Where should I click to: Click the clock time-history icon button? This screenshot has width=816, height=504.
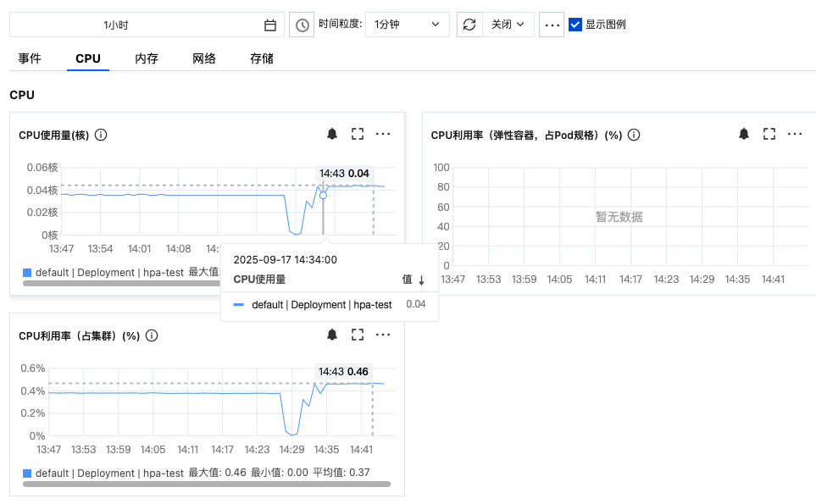[302, 25]
